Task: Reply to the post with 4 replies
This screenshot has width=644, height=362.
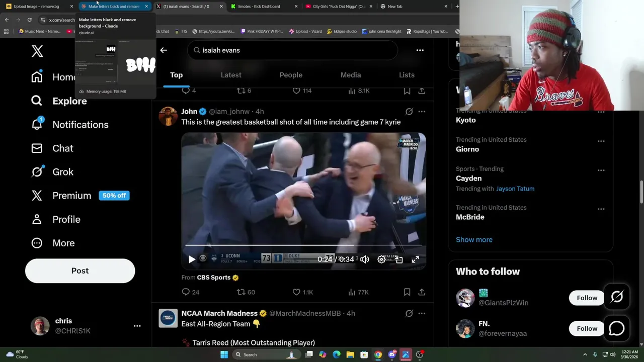Action: click(189, 90)
